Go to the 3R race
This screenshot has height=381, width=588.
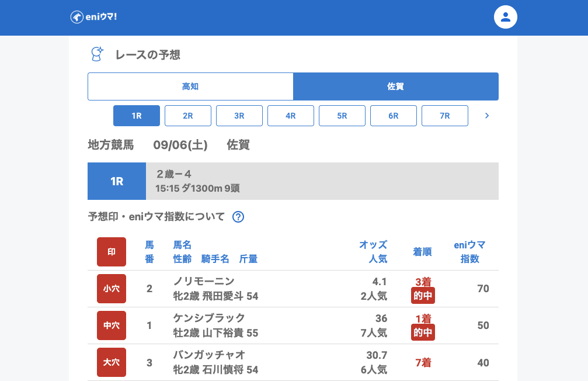tap(239, 116)
